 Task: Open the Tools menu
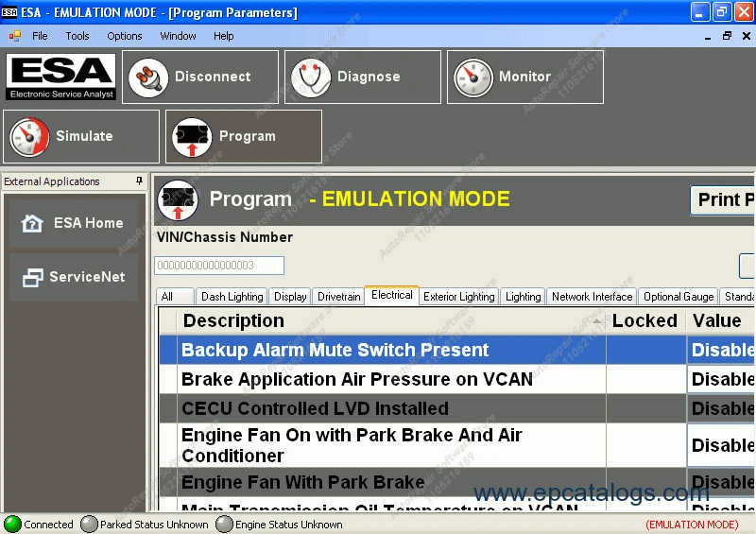pos(77,36)
